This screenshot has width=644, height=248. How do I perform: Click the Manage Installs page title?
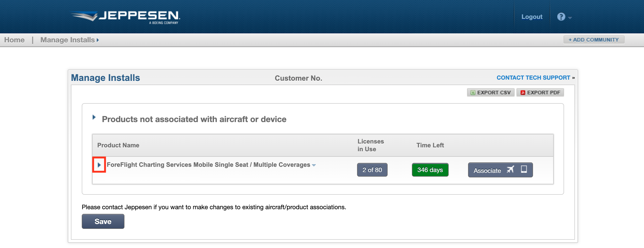[x=106, y=78]
